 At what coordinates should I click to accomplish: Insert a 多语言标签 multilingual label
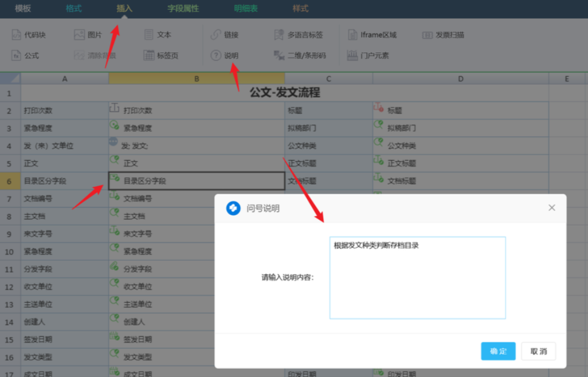299,35
